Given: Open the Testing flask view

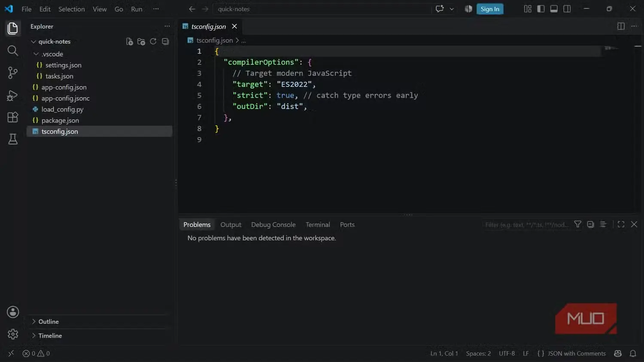Looking at the screenshot, I should click(13, 139).
